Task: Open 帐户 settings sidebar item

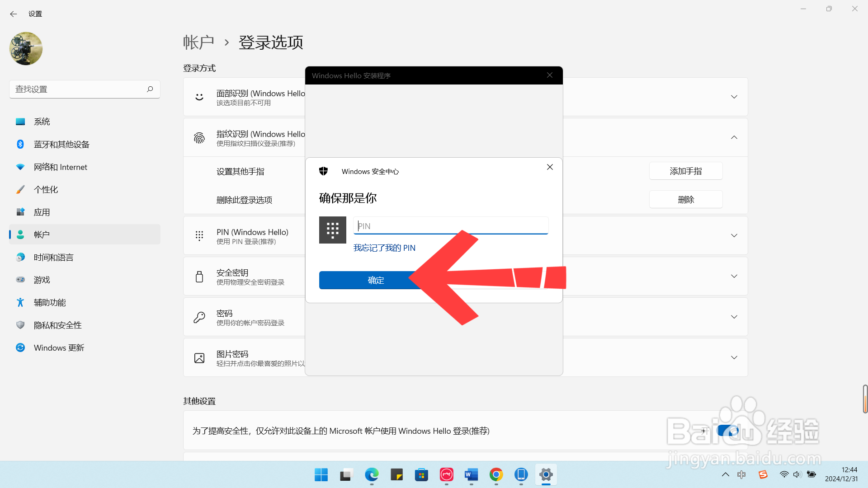Action: click(84, 234)
